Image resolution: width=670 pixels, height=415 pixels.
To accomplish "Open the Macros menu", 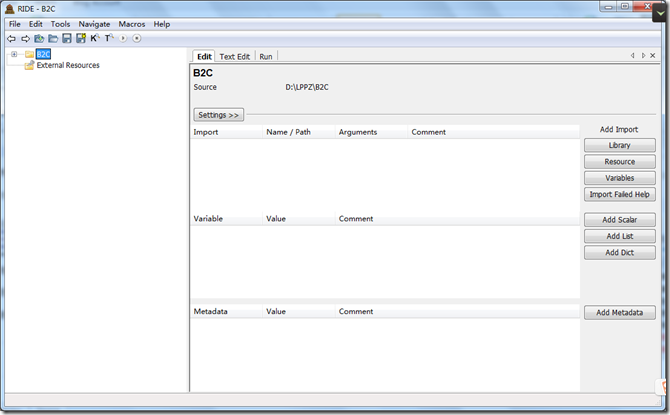I will pyautogui.click(x=132, y=24).
